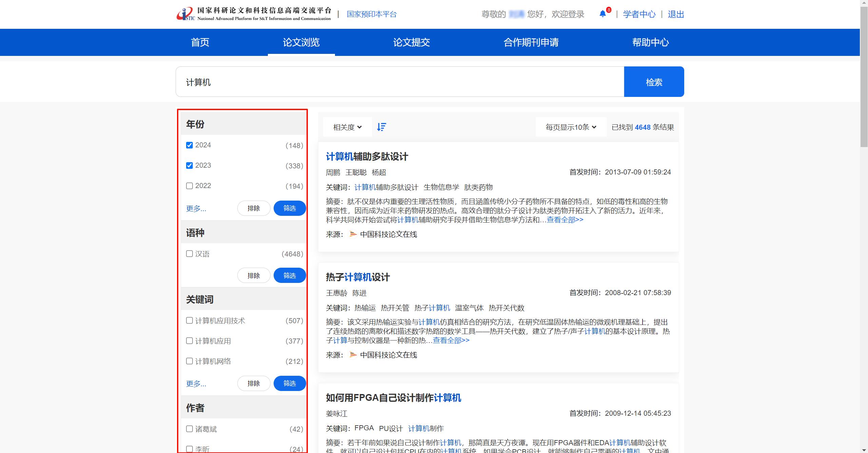
Task: Click author name 杨超
Action: [379, 172]
